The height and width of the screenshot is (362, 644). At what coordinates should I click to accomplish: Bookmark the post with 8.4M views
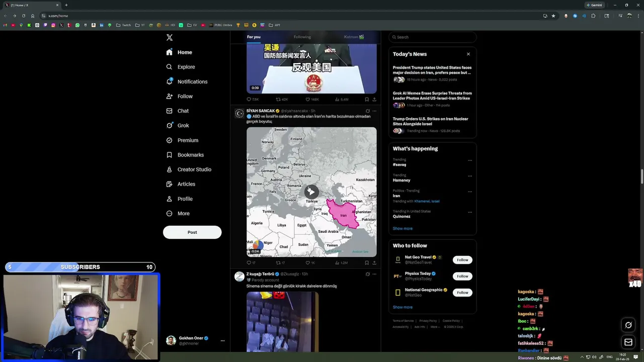coord(367,100)
